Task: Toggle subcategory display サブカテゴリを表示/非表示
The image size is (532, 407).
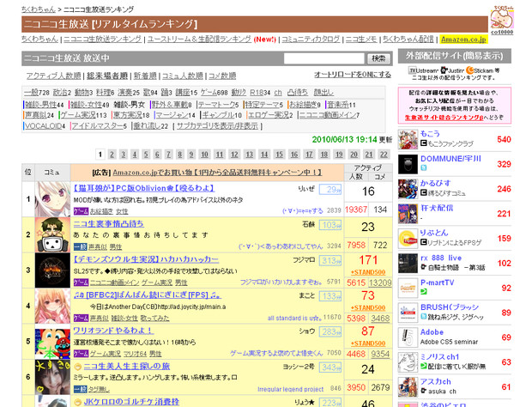Action: (217, 126)
